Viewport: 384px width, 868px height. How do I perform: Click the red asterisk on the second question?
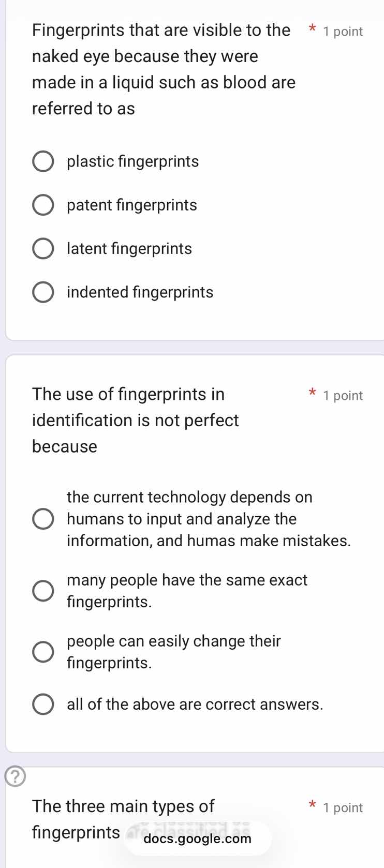click(x=313, y=394)
